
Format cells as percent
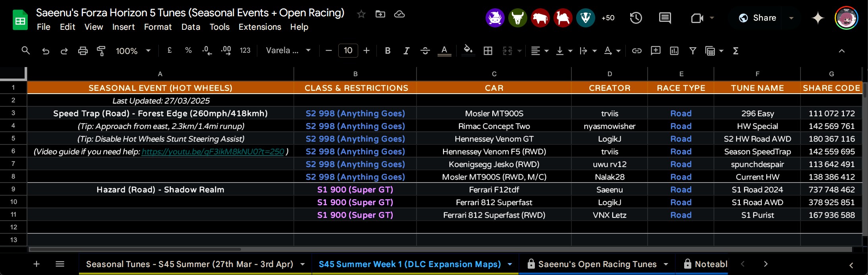pos(188,50)
